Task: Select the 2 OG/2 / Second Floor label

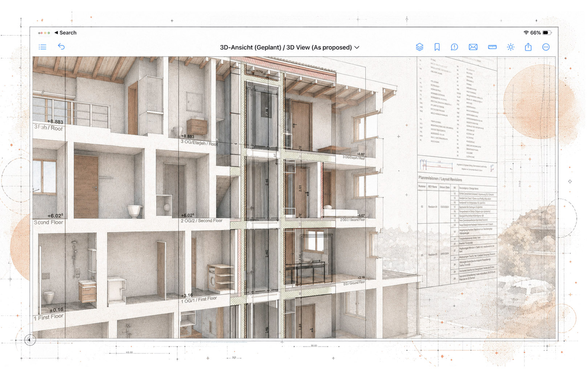Action: 202,221
